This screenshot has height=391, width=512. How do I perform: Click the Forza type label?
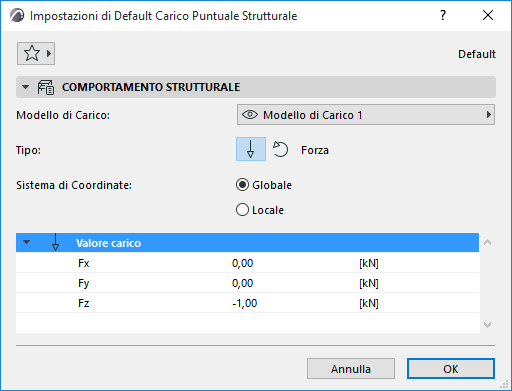click(315, 150)
